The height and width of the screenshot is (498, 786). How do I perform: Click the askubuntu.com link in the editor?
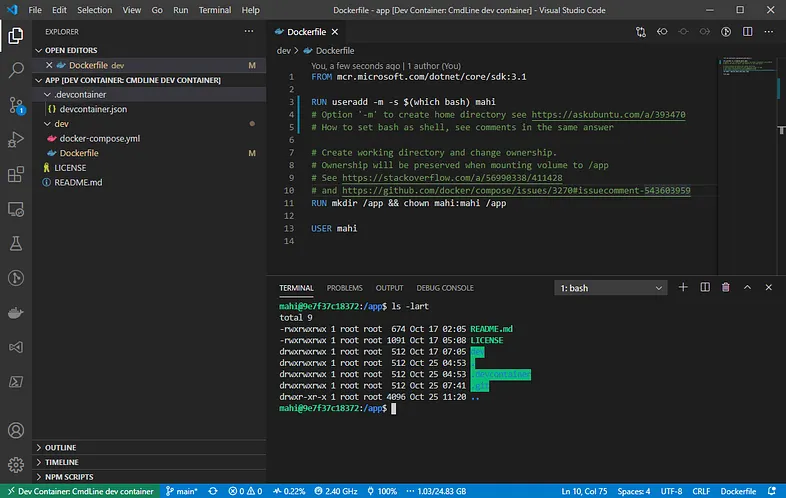tap(608, 115)
